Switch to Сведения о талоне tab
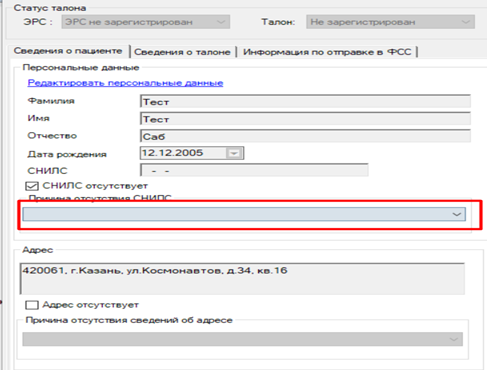Viewport: 487px width, 370px height. [x=182, y=52]
